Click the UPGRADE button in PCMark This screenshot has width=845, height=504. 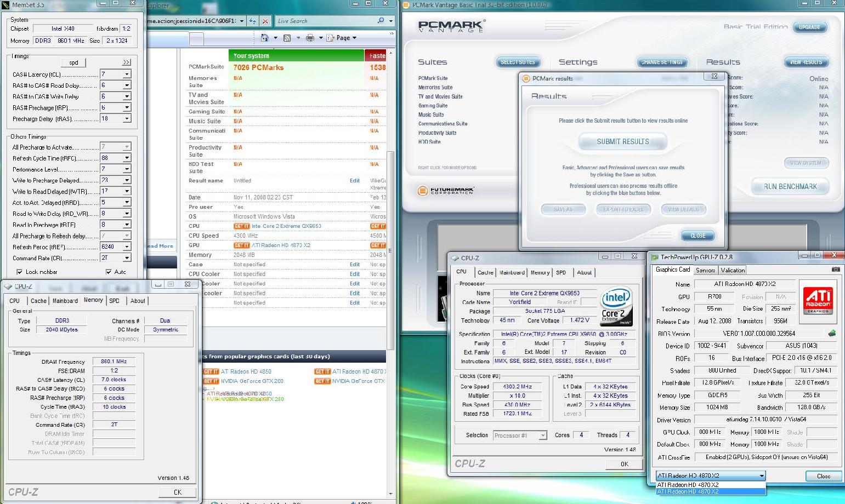coord(809,27)
